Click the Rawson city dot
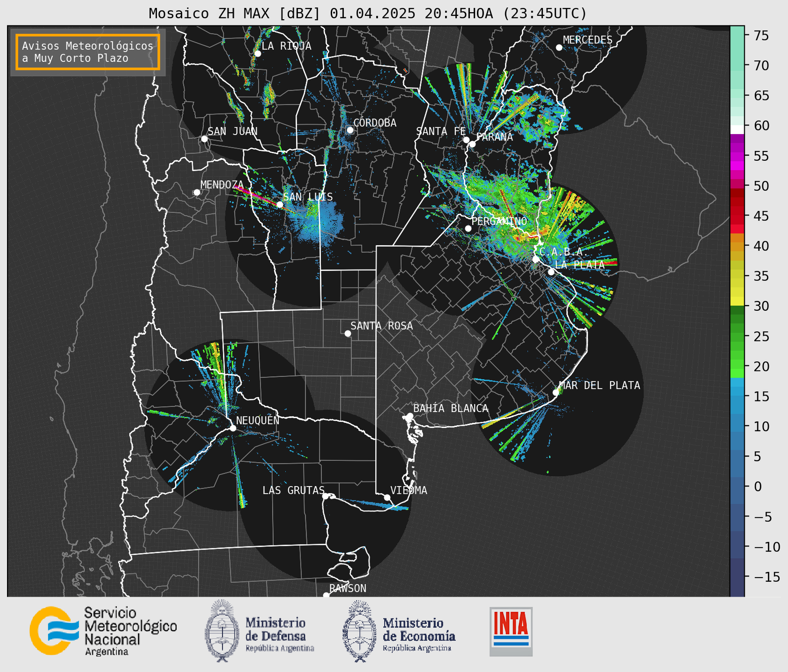The width and height of the screenshot is (788, 672). coord(326,595)
